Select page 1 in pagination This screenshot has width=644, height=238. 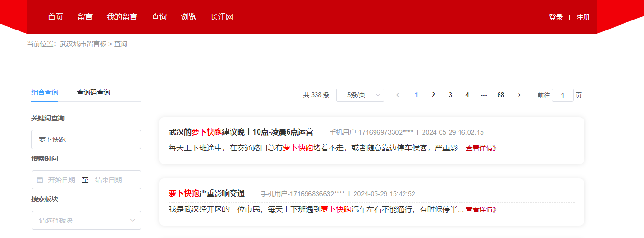(416, 95)
